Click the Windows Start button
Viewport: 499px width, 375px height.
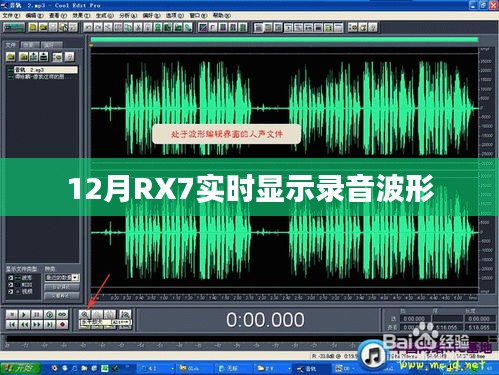pyautogui.click(x=20, y=368)
